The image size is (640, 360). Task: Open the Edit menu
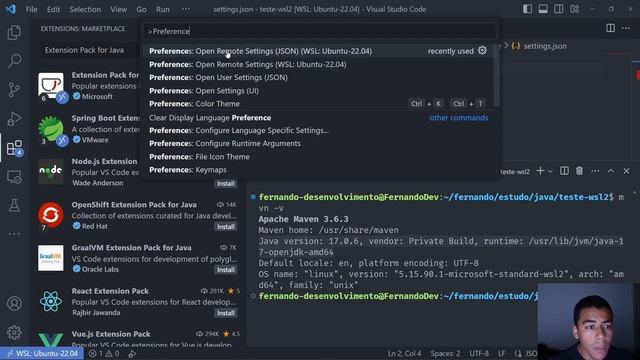[53, 9]
